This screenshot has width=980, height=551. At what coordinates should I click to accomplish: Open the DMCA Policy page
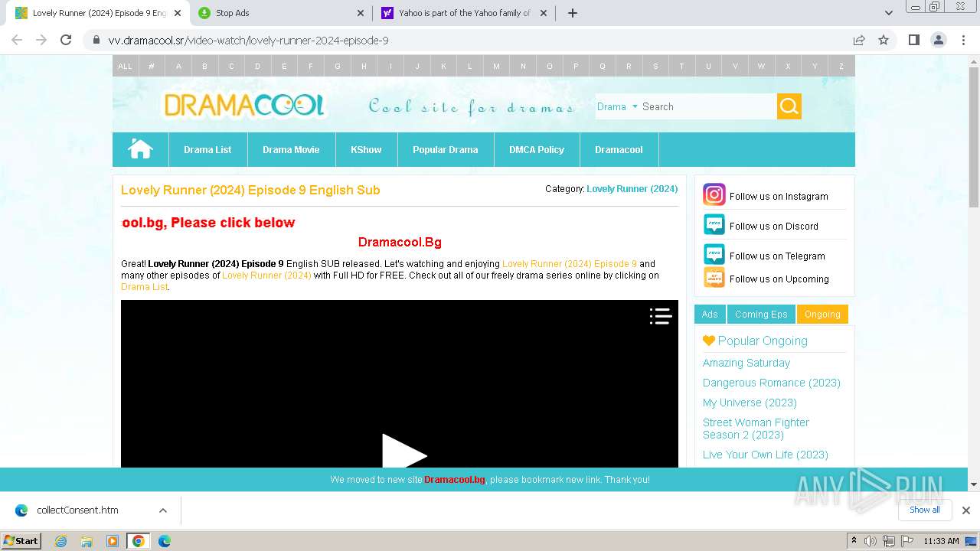[537, 149]
